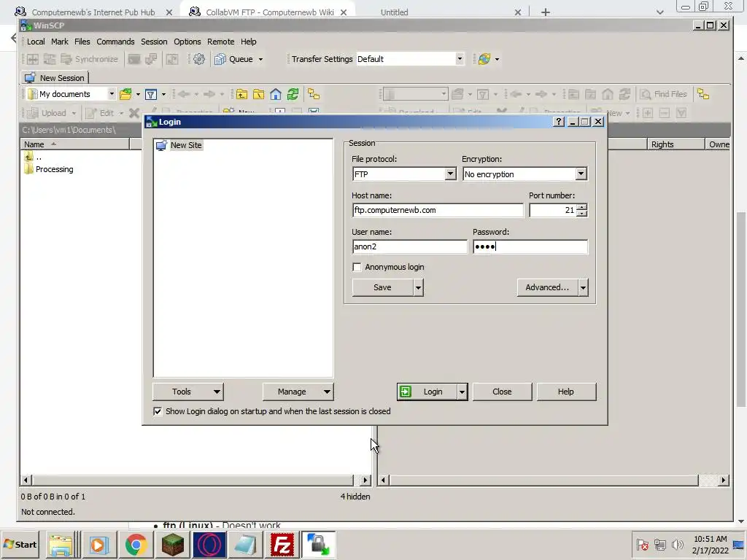Open Opera browser taskbar icon
The image size is (747, 560).
209,545
